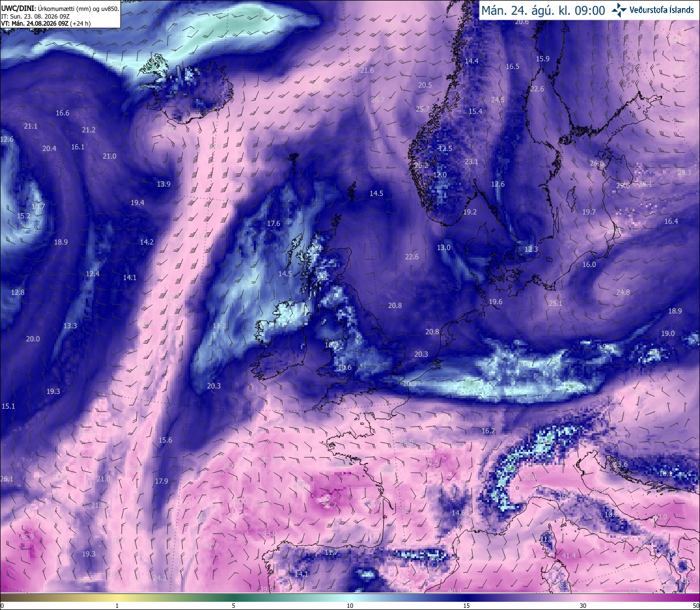
Task: Pick the 30 mm mark on colour scale
Action: 583,606
